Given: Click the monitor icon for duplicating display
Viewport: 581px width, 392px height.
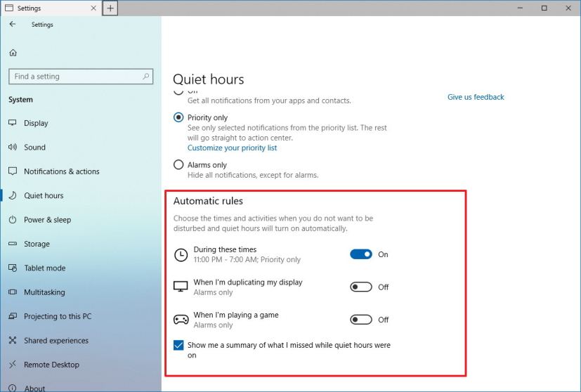Looking at the screenshot, I should pos(181,287).
